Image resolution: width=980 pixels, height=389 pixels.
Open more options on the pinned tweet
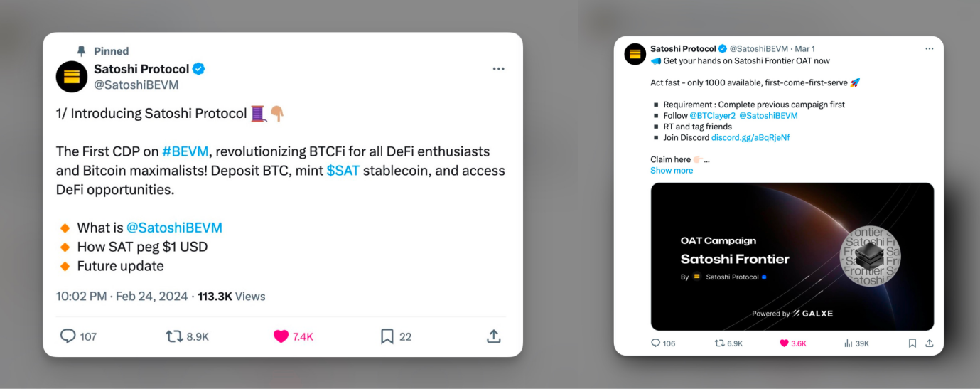point(499,69)
